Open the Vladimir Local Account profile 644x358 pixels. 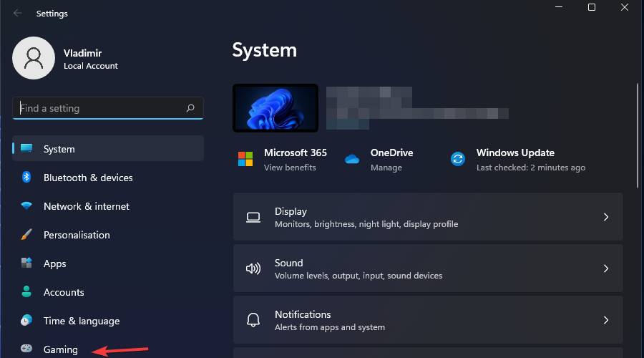tap(66, 58)
